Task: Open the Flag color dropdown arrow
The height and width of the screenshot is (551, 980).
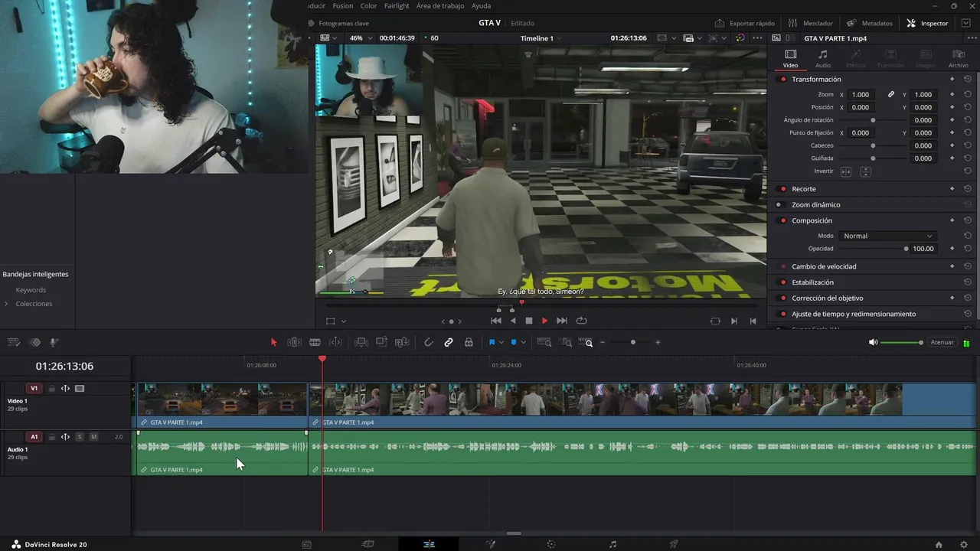Action: pyautogui.click(x=501, y=343)
